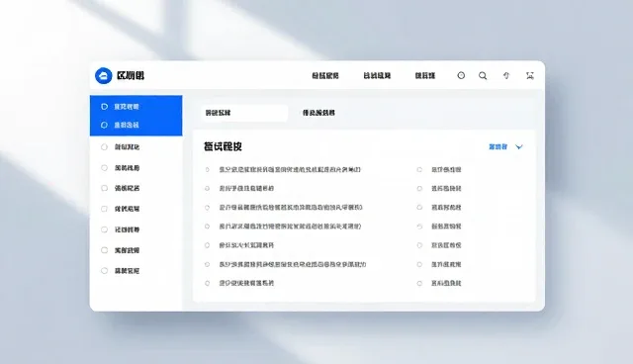This screenshot has width=633, height=364.
Task: Select the first white sidebar item below the blue block
Action: (136, 147)
